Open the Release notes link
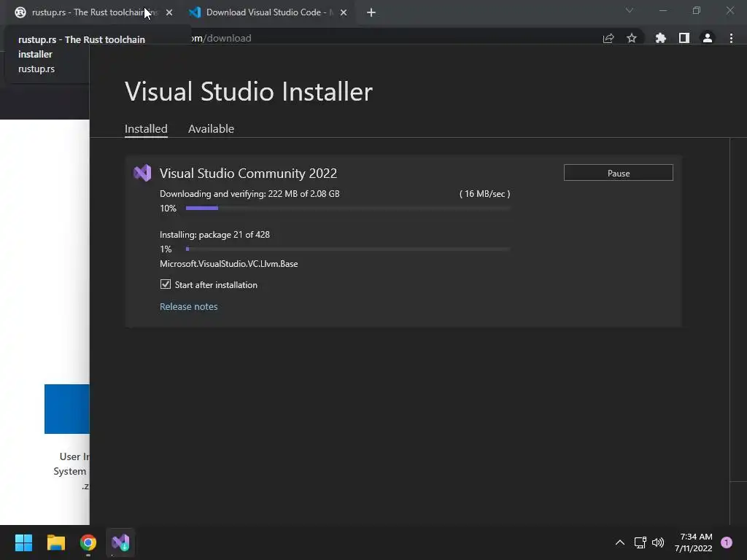 pos(189,307)
